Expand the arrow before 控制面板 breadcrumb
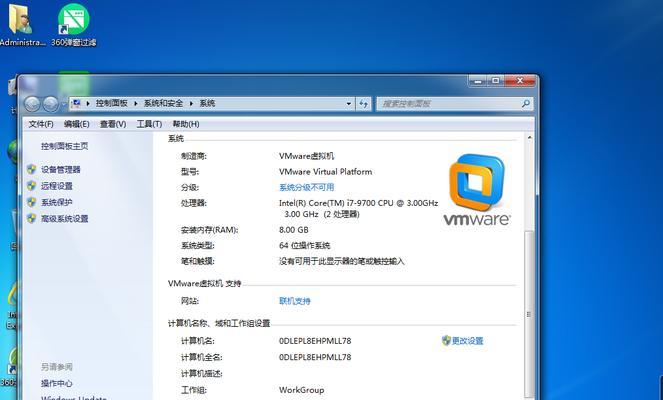This screenshot has height=400, width=663. pyautogui.click(x=88, y=104)
